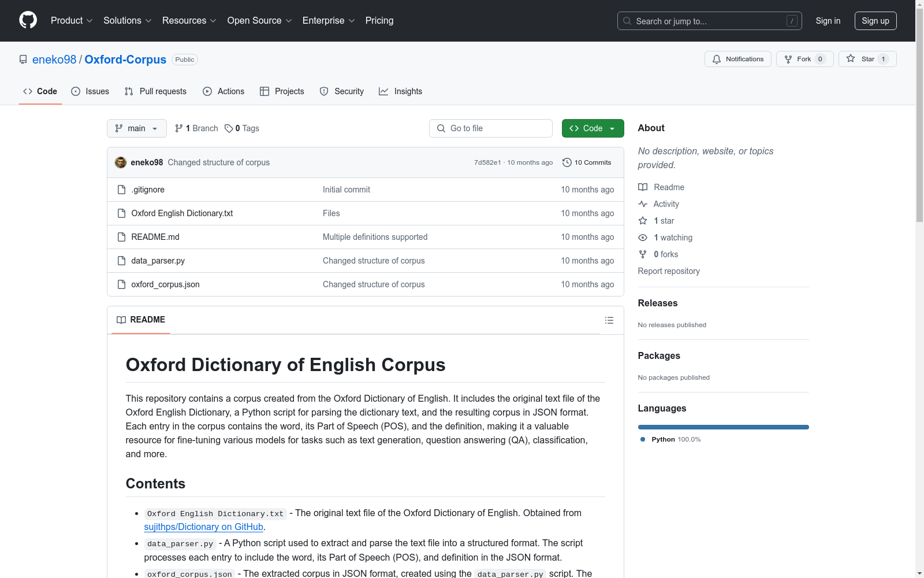Expand the Enterprise menu
The image size is (924, 578).
click(x=329, y=20)
